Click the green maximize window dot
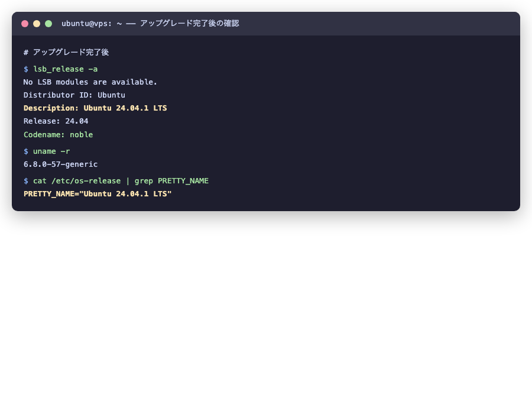The height and width of the screenshot is (414, 532). (48, 24)
